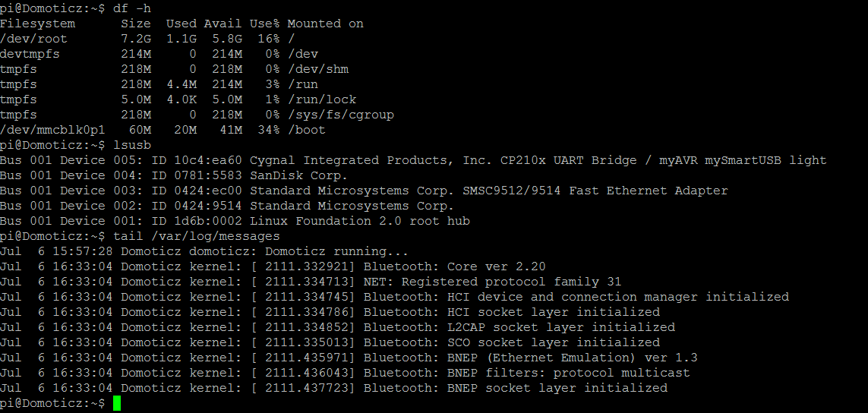The image size is (868, 413).
Task: Click the 'Bluetooth: Core ver 2.20' log entry
Action: 454,266
